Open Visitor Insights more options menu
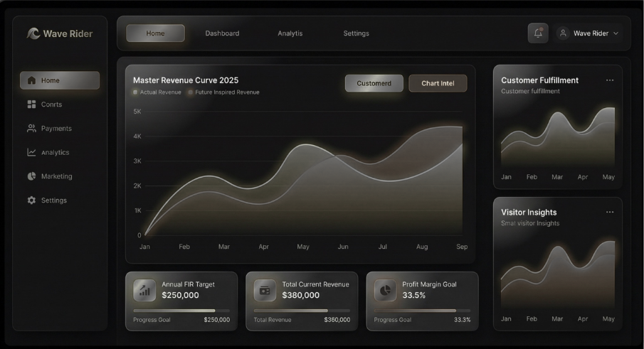The image size is (644, 349). click(610, 212)
